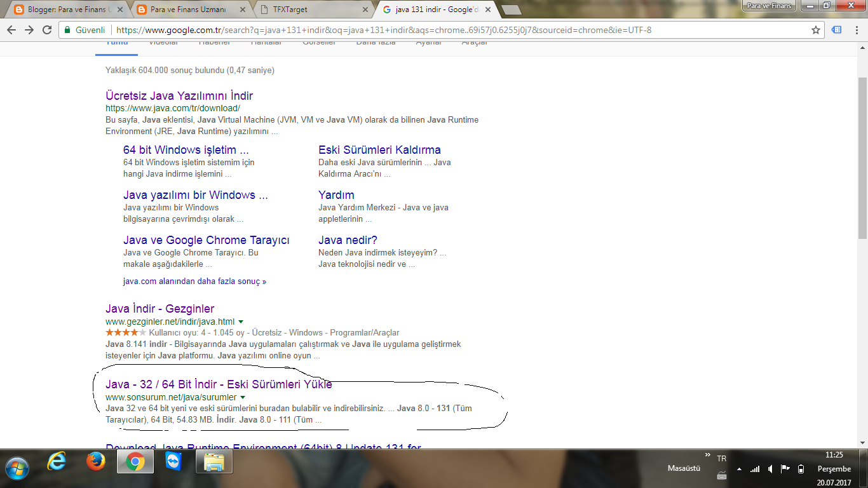Open the Java İndir - Gezginler result
This screenshot has height=488, width=868.
[x=159, y=309]
